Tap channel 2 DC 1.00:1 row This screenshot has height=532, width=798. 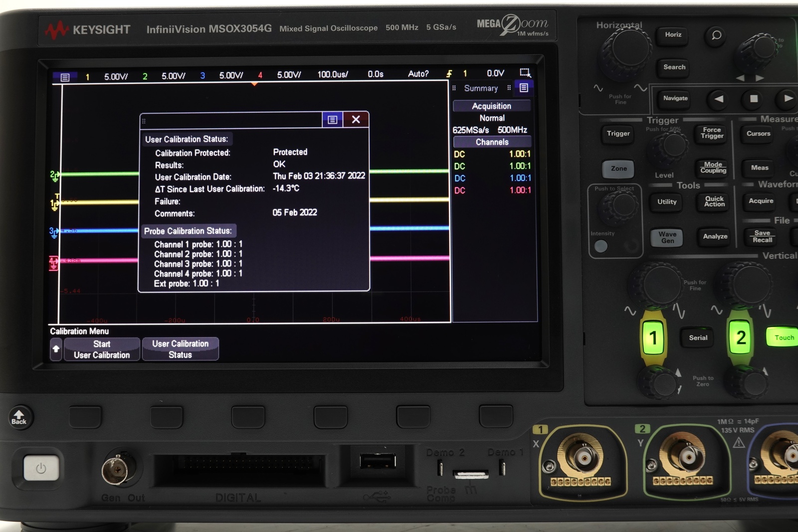[x=492, y=166]
